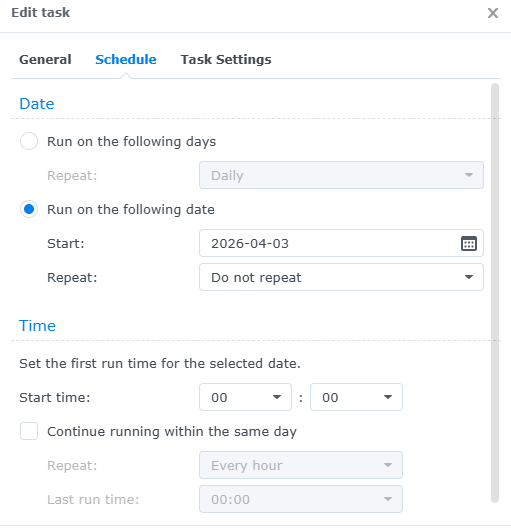511x529 pixels.
Task: Click the Schedule tab
Action: [126, 59]
